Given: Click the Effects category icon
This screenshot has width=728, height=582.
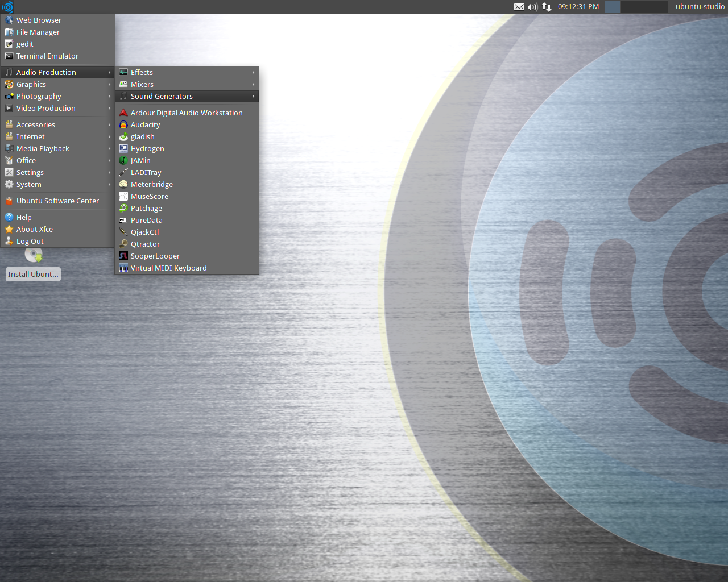Looking at the screenshot, I should point(123,72).
